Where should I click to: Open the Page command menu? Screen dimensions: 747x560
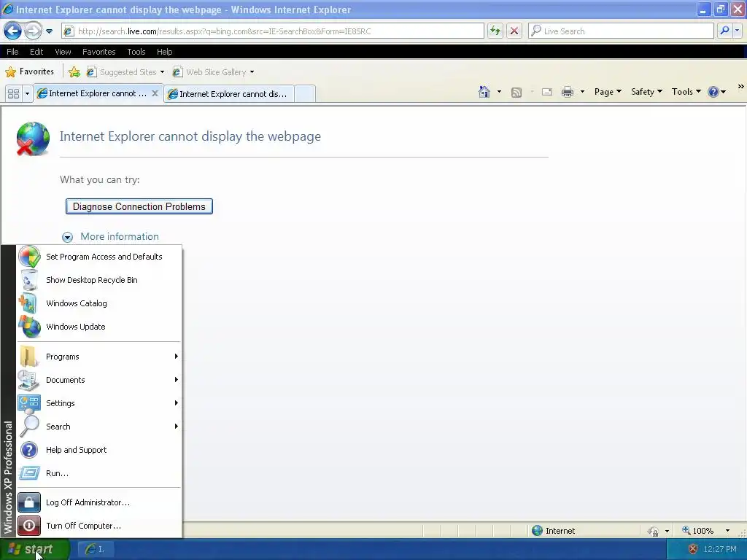click(608, 92)
